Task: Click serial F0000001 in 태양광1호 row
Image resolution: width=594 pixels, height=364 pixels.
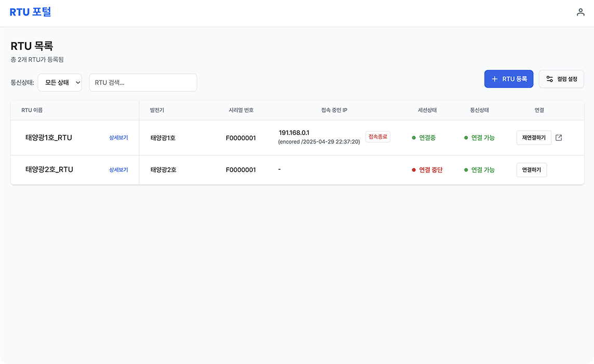Action: point(240,138)
